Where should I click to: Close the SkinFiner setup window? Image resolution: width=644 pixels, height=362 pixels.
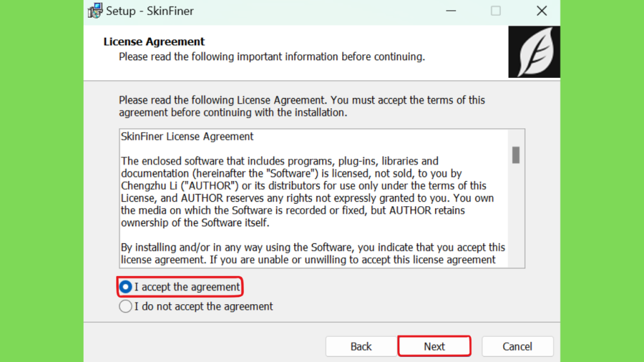coord(541,11)
